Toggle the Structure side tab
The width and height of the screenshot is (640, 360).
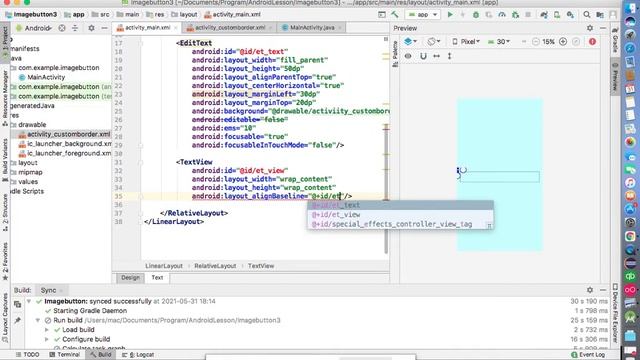click(x=5, y=212)
